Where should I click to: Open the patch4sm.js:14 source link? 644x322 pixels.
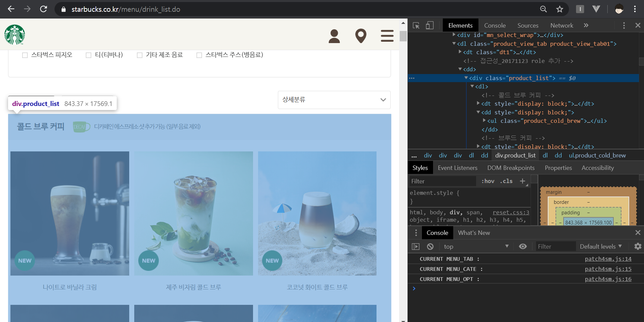(x=608, y=259)
